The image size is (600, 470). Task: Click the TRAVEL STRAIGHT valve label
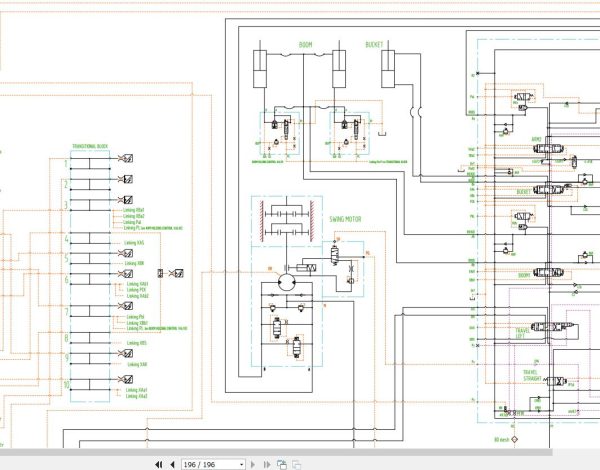click(532, 375)
